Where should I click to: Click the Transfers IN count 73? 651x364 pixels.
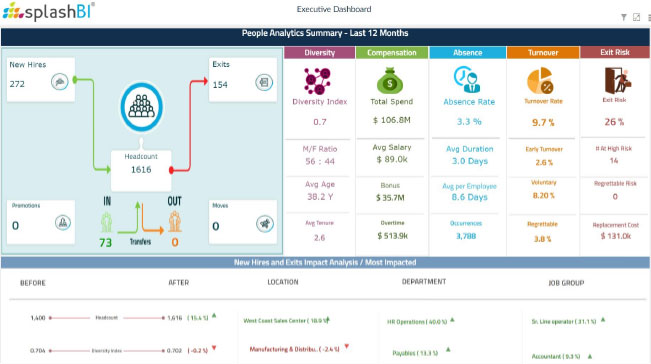(105, 242)
